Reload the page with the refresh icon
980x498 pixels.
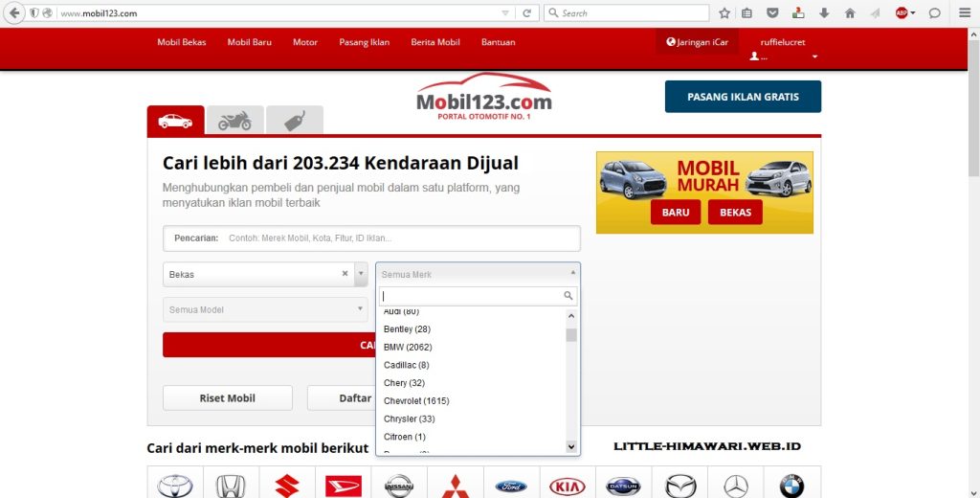(x=527, y=13)
